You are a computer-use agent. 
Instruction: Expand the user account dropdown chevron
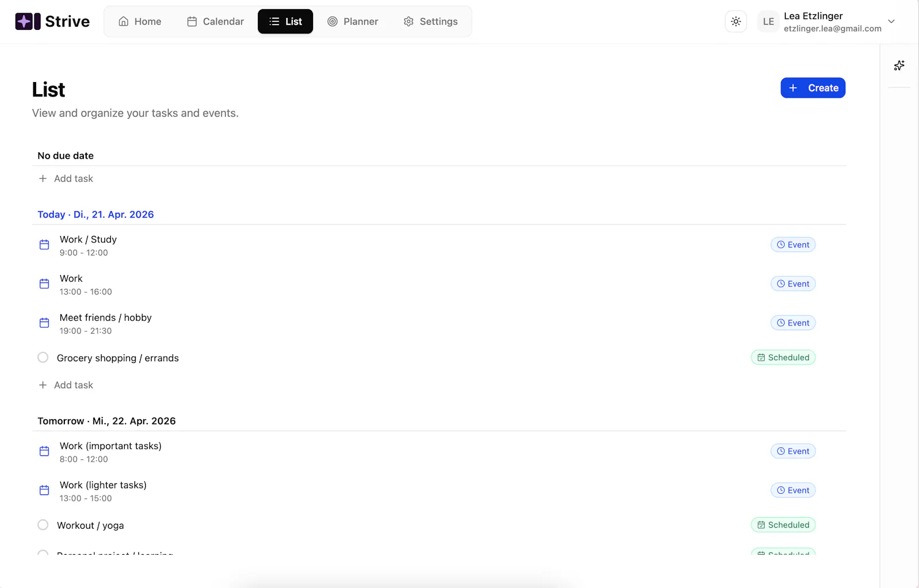click(x=891, y=21)
